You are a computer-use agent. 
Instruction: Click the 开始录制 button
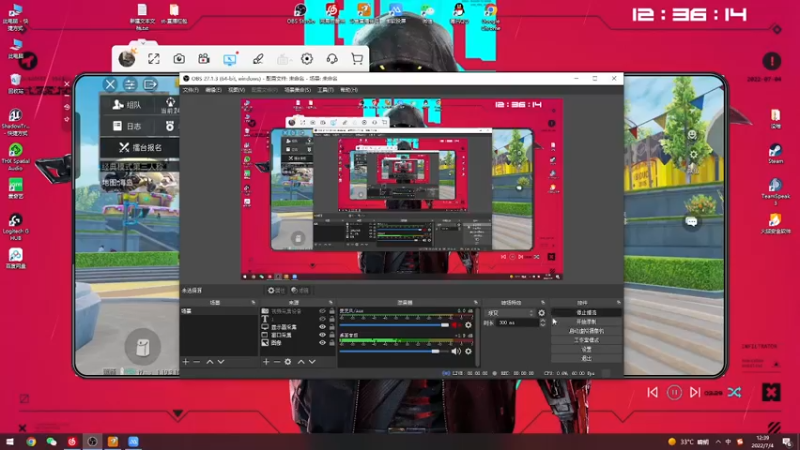[586, 322]
